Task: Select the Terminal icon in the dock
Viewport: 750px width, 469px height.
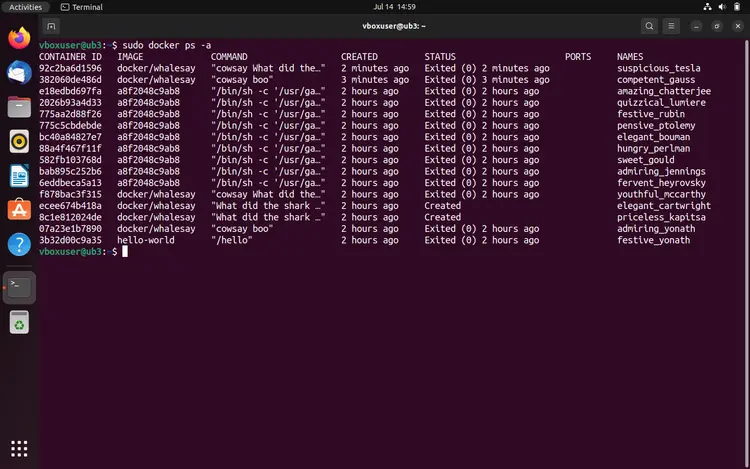Action: click(x=19, y=287)
